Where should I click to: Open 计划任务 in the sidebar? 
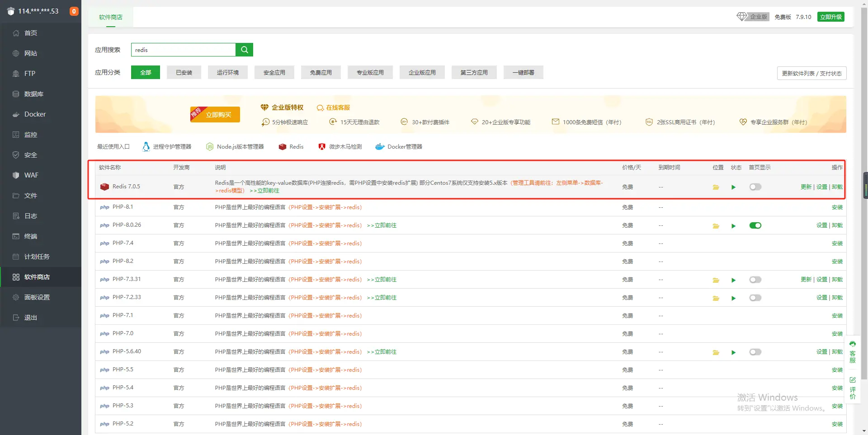[x=41, y=257]
